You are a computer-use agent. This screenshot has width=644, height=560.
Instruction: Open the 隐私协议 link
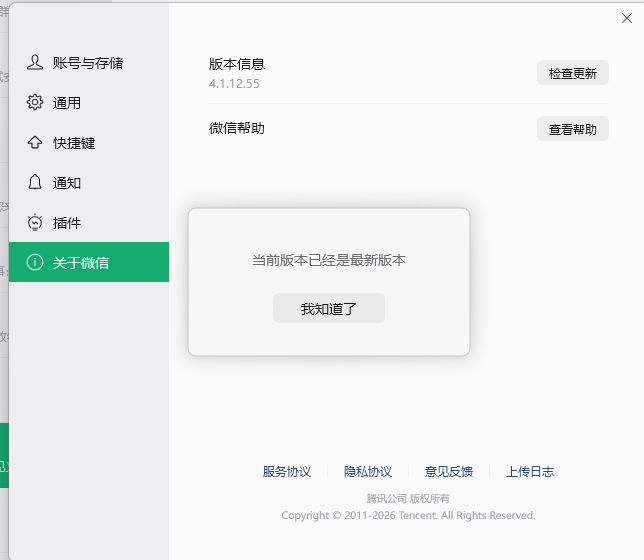[x=368, y=471]
